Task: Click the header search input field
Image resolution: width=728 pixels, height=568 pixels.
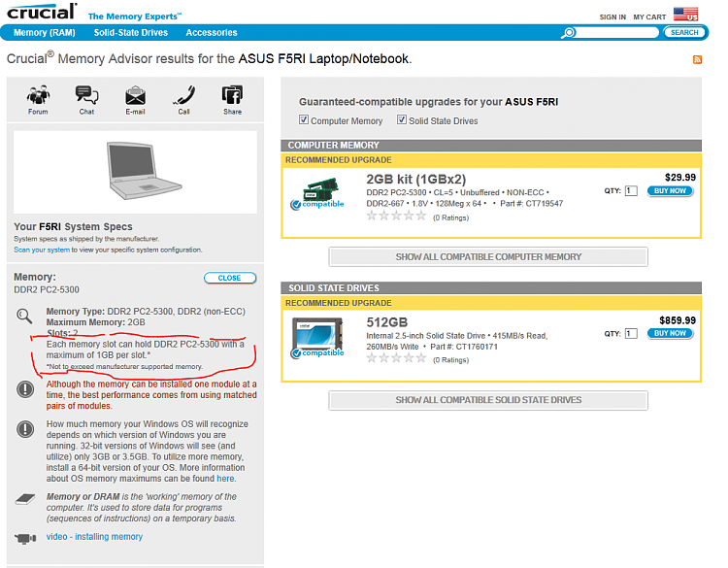Action: (616, 32)
